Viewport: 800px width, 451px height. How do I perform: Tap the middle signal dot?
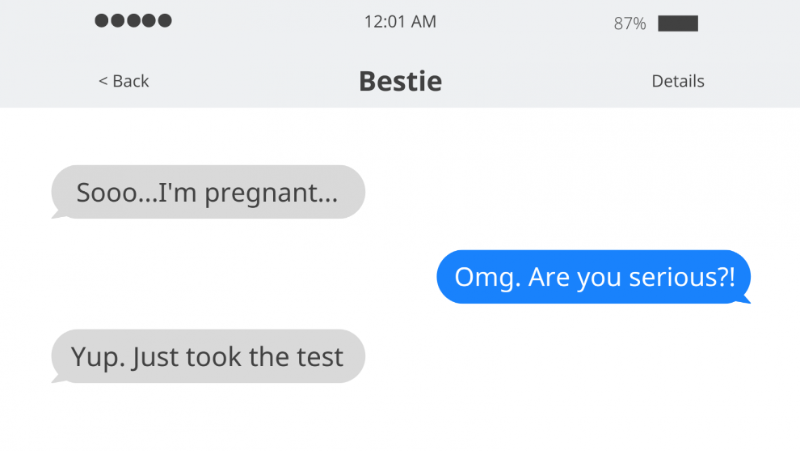pyautogui.click(x=133, y=21)
